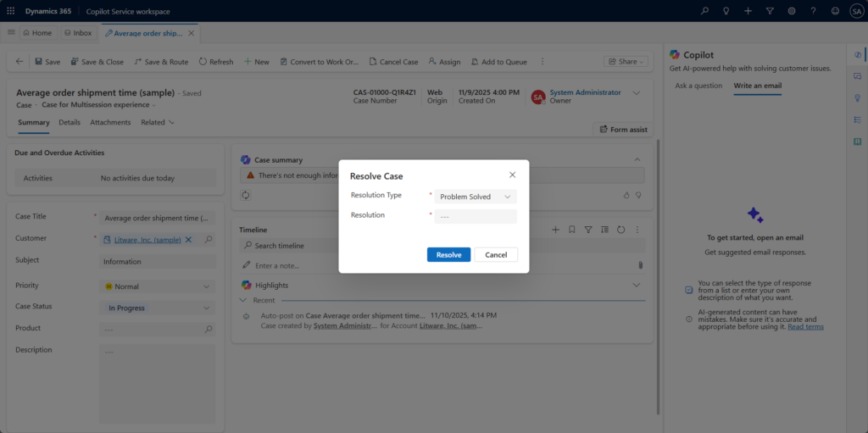Switch to the Details form tab
Image resolution: width=868 pixels, height=433 pixels.
70,123
